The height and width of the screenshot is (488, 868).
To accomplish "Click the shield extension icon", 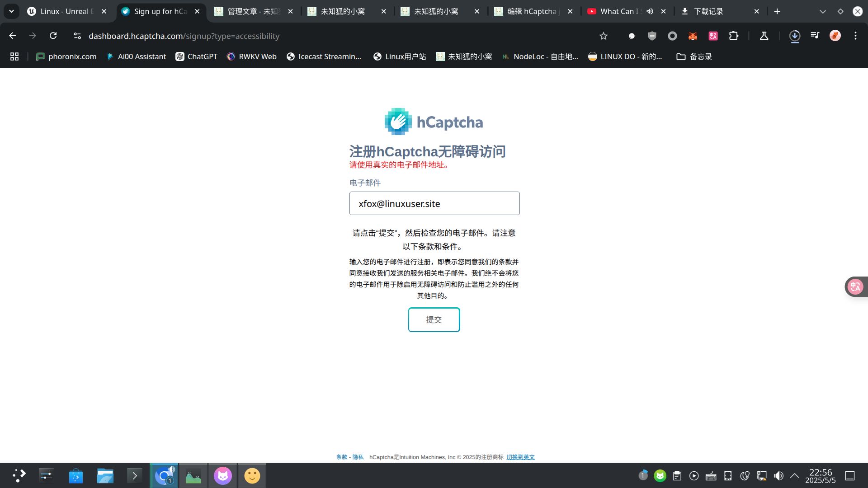I will pyautogui.click(x=652, y=36).
